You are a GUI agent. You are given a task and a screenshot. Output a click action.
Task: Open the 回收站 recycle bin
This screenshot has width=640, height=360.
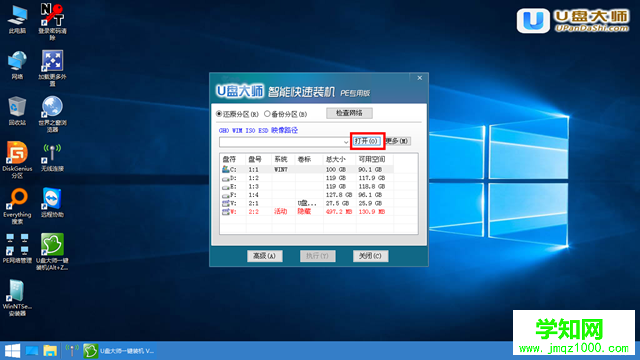[17, 111]
